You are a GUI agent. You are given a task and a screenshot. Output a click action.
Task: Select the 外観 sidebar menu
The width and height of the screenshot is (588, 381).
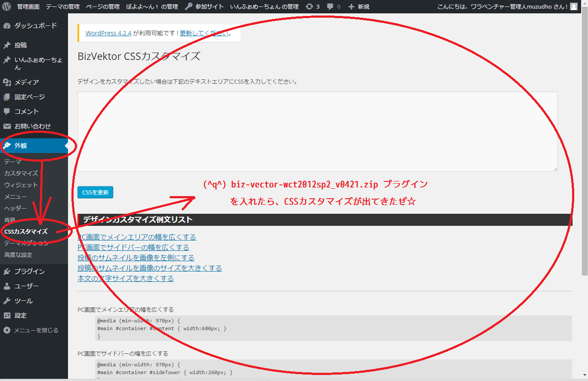(x=34, y=146)
